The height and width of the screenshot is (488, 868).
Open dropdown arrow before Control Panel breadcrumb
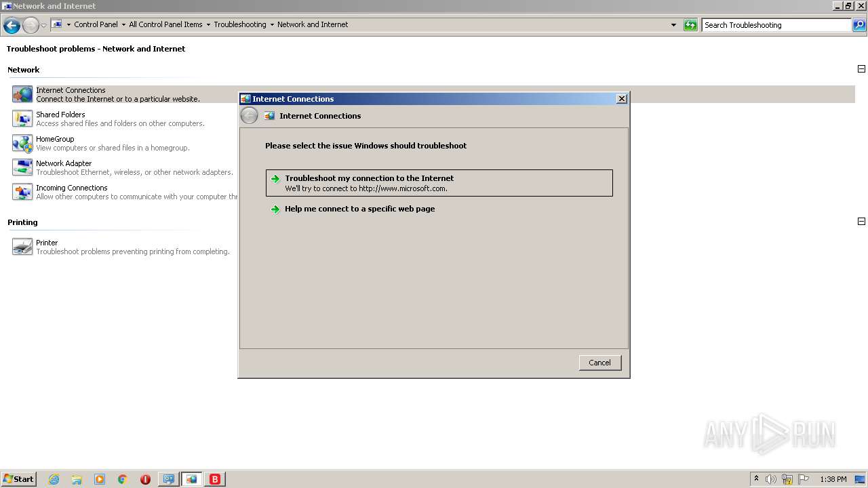[68, 24]
